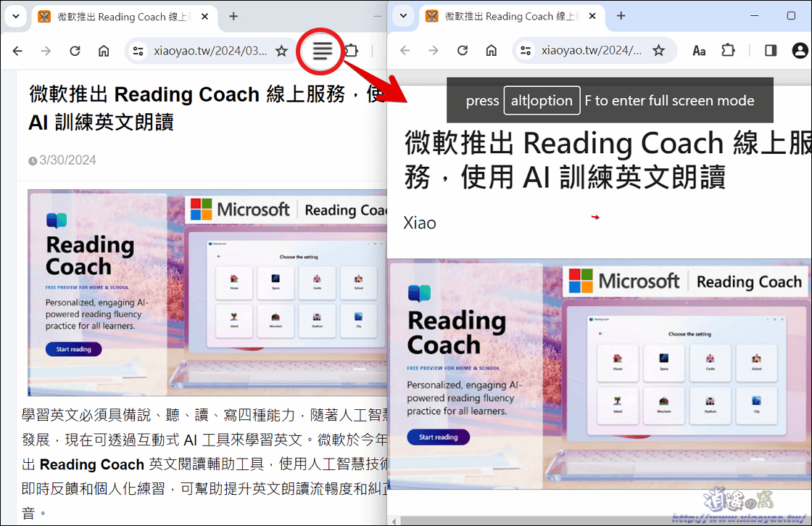Open the profile avatar in right window
Screen dimensions: 812x526
(x=800, y=50)
